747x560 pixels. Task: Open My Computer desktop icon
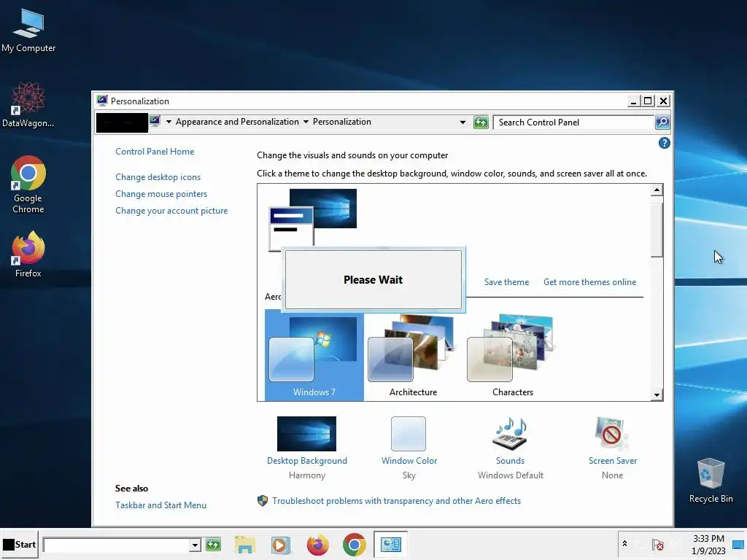coord(28,31)
